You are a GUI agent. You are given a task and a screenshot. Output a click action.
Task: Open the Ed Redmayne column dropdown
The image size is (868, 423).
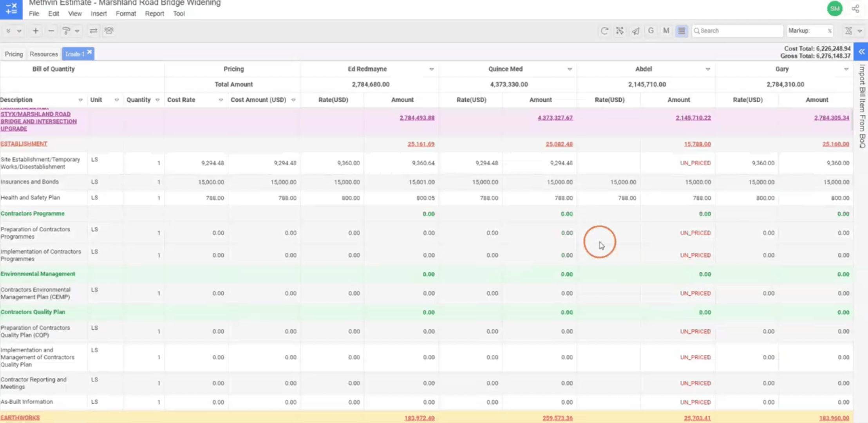[x=431, y=69]
